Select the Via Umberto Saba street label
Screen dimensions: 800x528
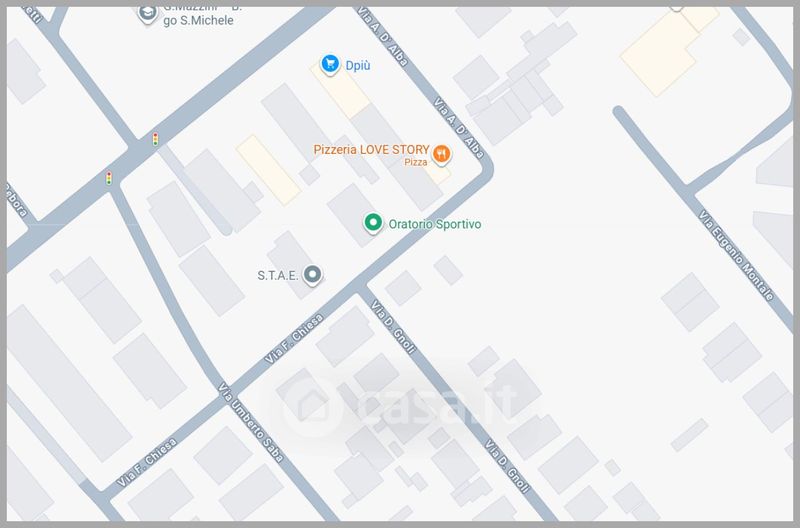250,422
